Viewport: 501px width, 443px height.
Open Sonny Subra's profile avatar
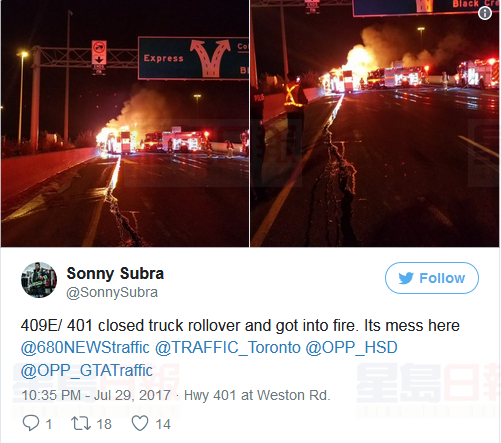click(x=39, y=280)
